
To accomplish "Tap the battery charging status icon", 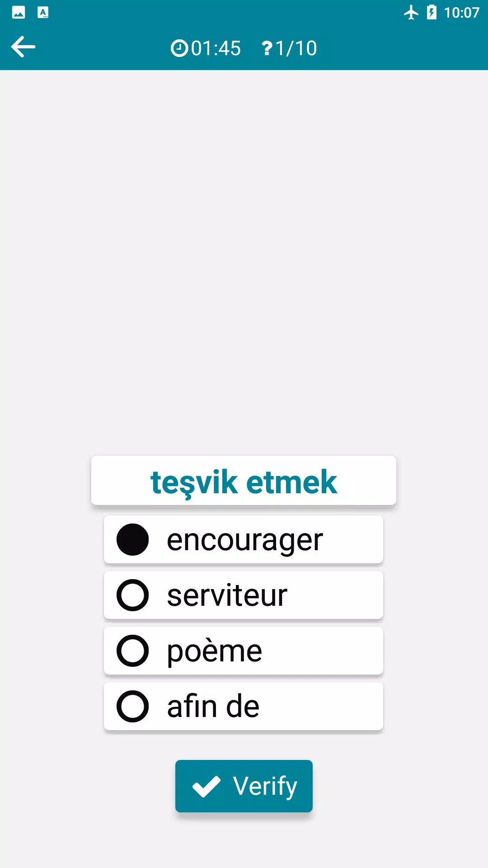I will [432, 12].
